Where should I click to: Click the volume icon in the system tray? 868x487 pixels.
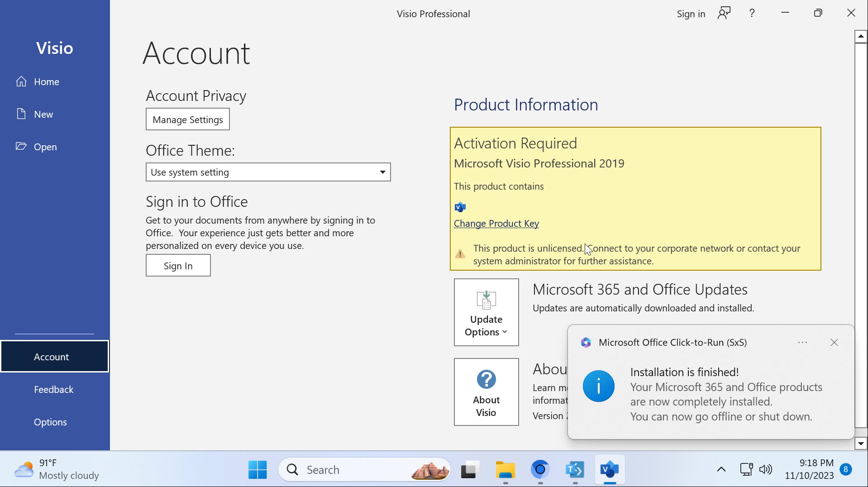coord(766,470)
